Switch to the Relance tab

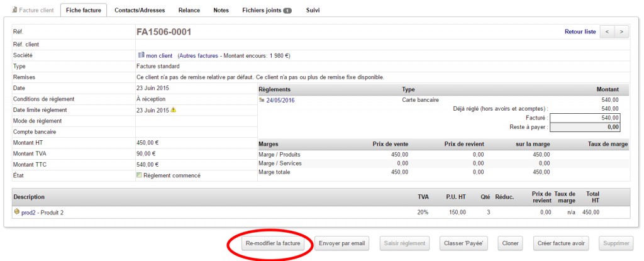click(x=189, y=11)
